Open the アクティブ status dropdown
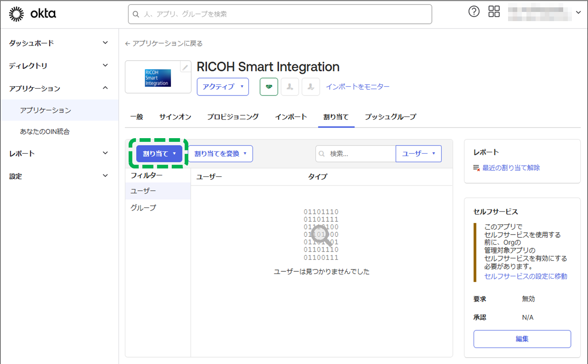588x364 pixels. (x=223, y=87)
